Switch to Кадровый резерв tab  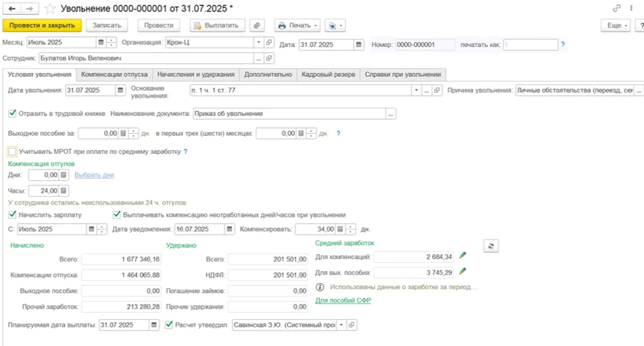click(x=328, y=74)
